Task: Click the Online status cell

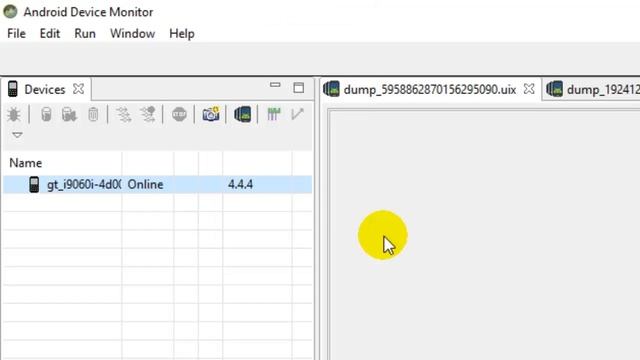Action: [x=145, y=184]
